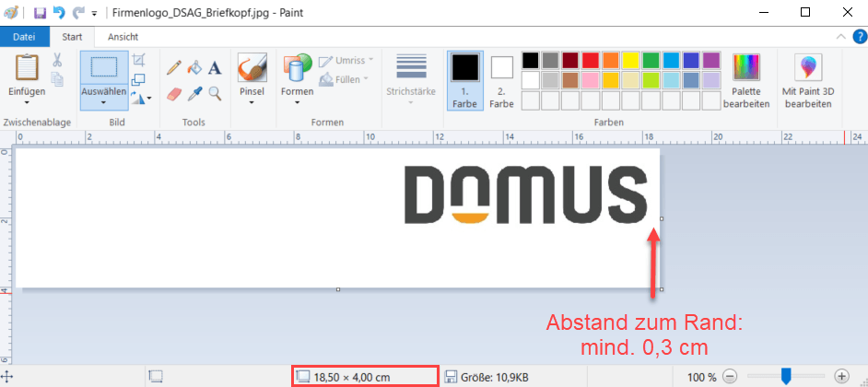Collapse the ribbon with the chevron
The height and width of the screenshot is (387, 868).
841,37
